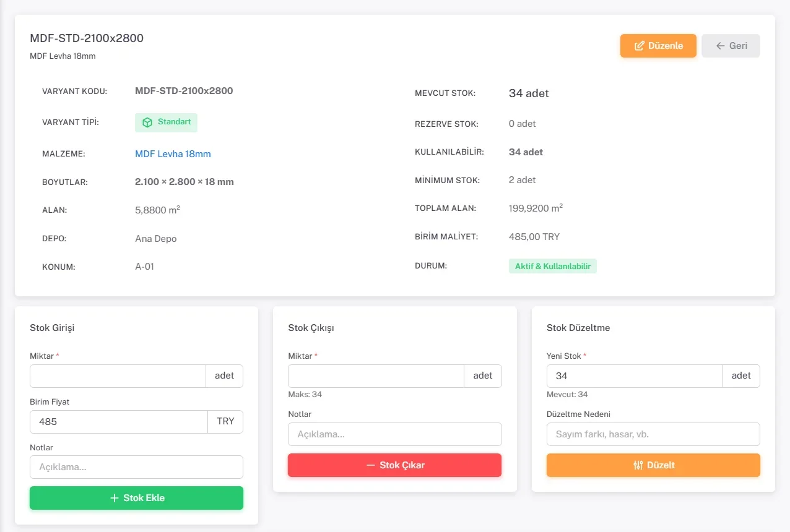Click the Stok Girişi card heading

click(x=52, y=328)
